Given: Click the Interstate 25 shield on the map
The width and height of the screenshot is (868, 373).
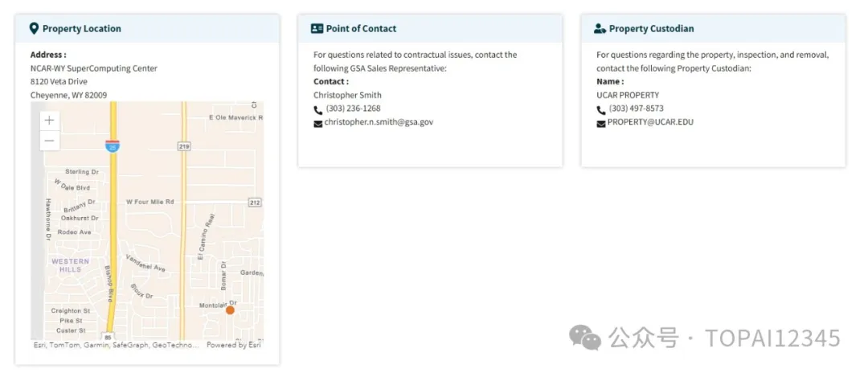Looking at the screenshot, I should 113,146.
